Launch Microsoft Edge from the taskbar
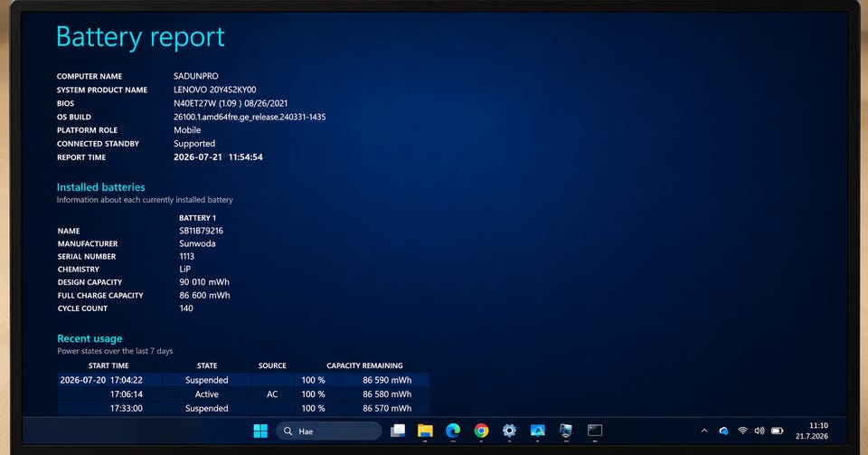Screen dimensions: 868x455 pyautogui.click(x=453, y=431)
